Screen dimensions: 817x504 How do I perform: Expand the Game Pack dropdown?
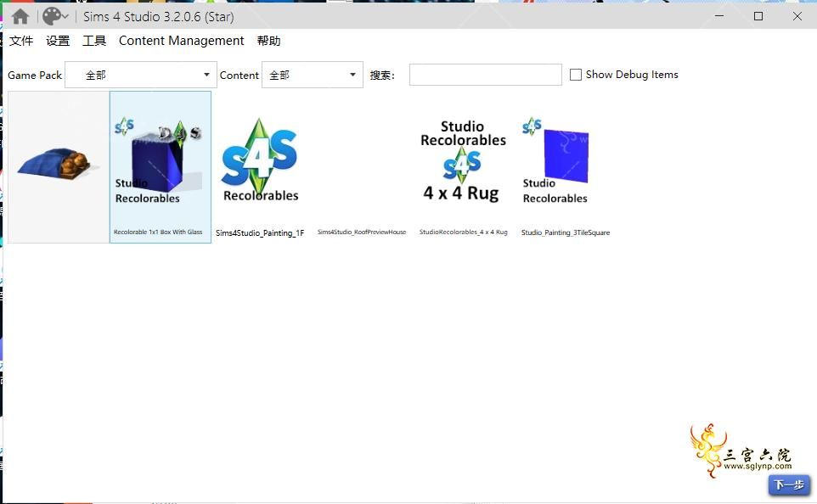pyautogui.click(x=141, y=75)
